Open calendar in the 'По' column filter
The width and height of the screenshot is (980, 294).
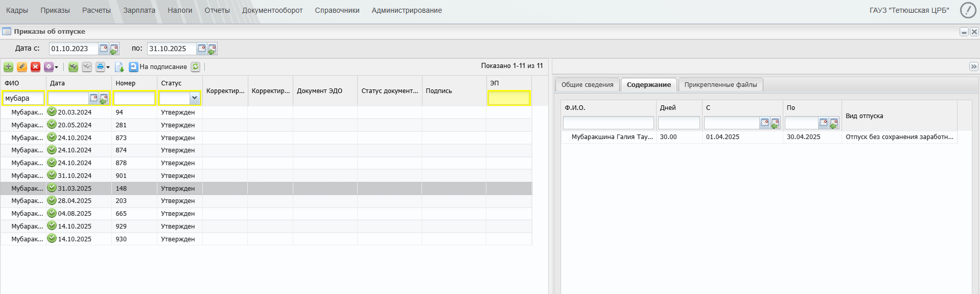824,123
